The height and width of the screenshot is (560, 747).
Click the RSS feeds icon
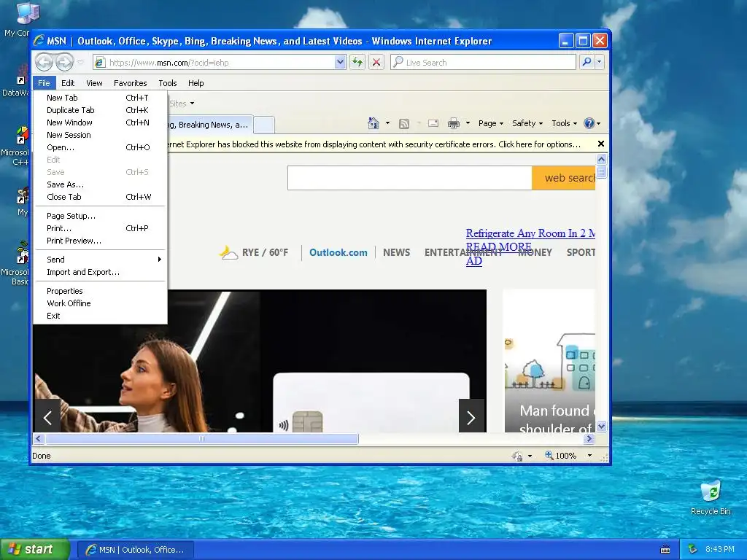click(404, 124)
